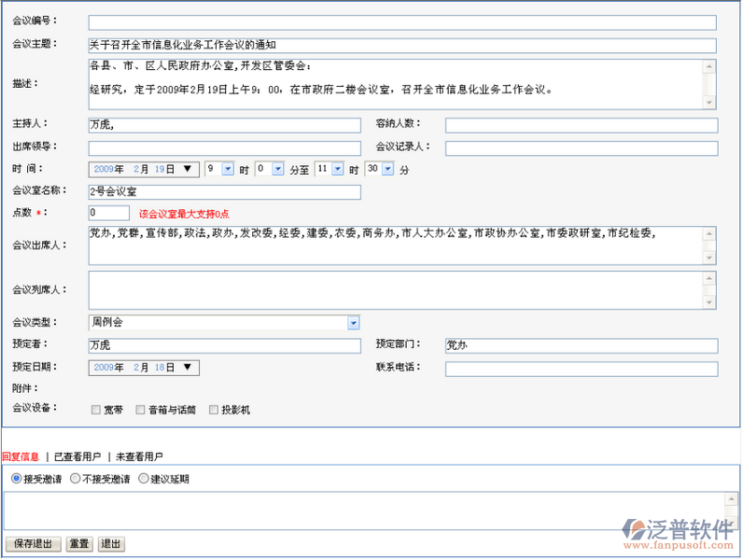Open the end minute dropdown showing 30

coord(387,169)
